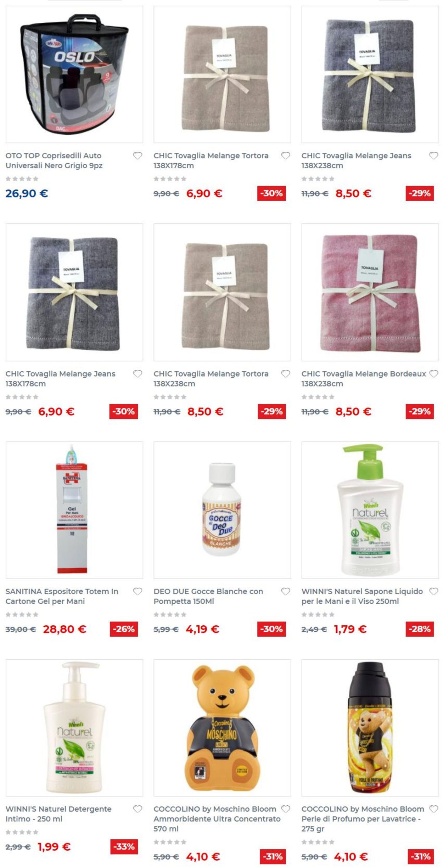Click star rating under WINNI'S Detergente Intimo
The width and height of the screenshot is (443, 868).
(22, 832)
